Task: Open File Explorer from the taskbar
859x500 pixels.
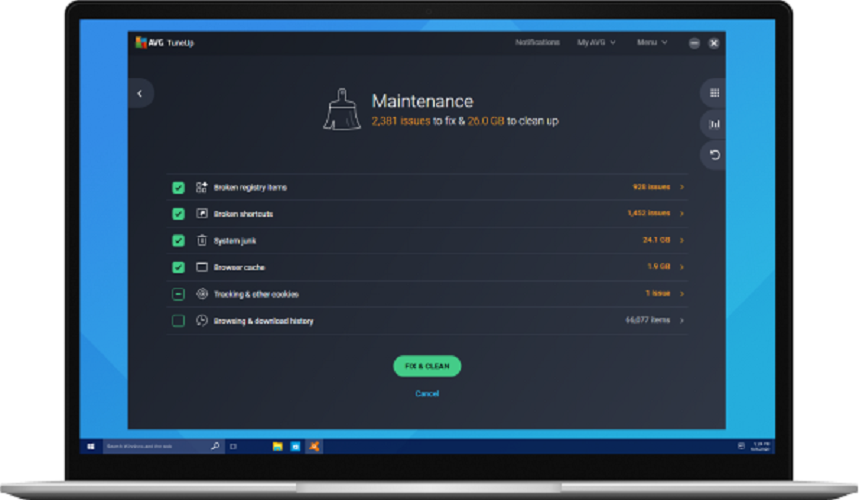Action: pyautogui.click(x=278, y=446)
